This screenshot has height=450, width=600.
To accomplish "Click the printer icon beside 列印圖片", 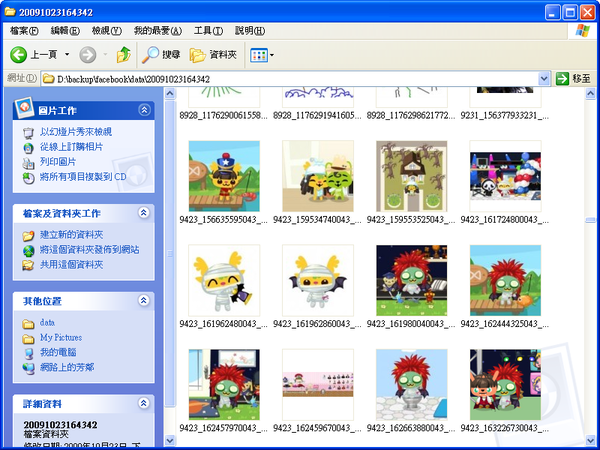I will tap(28, 163).
